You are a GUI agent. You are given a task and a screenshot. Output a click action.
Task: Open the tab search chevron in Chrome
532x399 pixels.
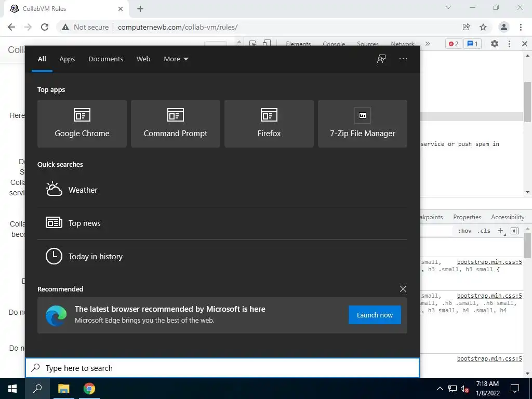pos(448,7)
